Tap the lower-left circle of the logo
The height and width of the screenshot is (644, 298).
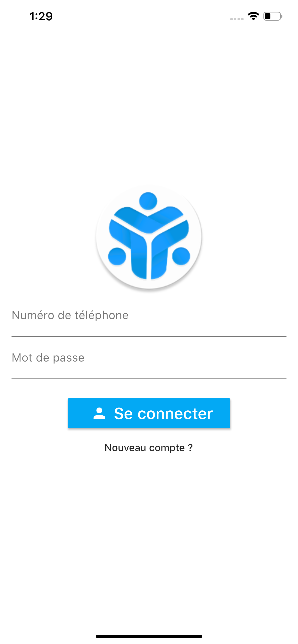pyautogui.click(x=117, y=256)
